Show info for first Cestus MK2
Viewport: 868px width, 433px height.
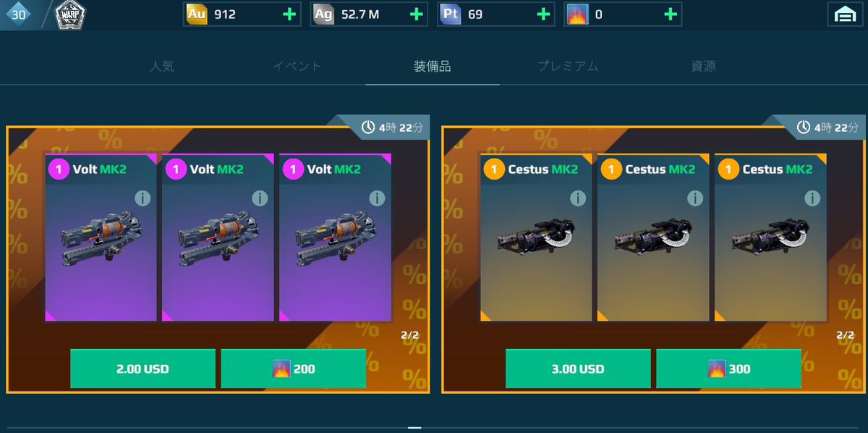click(577, 198)
